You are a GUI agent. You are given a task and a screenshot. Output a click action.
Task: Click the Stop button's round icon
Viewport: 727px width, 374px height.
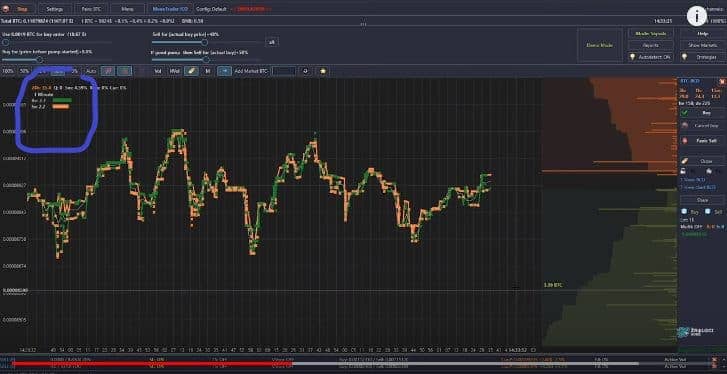pyautogui.click(x=6, y=8)
